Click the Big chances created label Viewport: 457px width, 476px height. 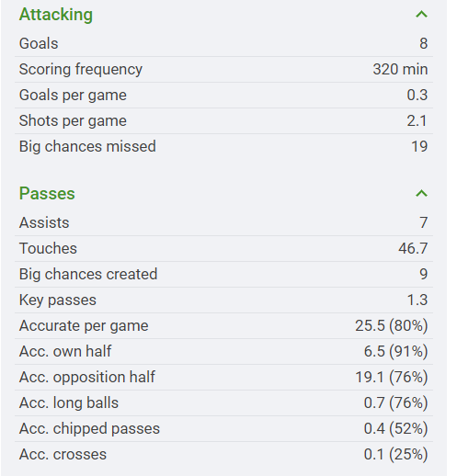(88, 274)
